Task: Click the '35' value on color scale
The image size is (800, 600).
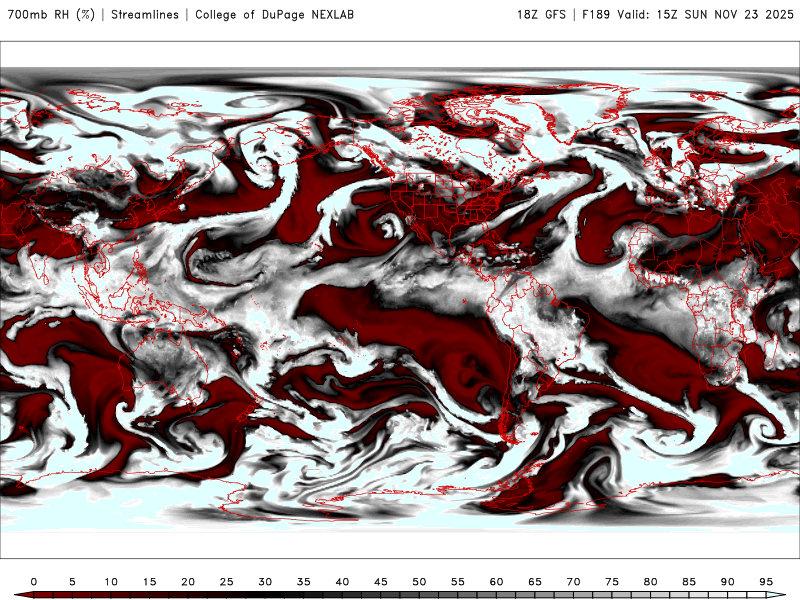Action: (x=304, y=582)
